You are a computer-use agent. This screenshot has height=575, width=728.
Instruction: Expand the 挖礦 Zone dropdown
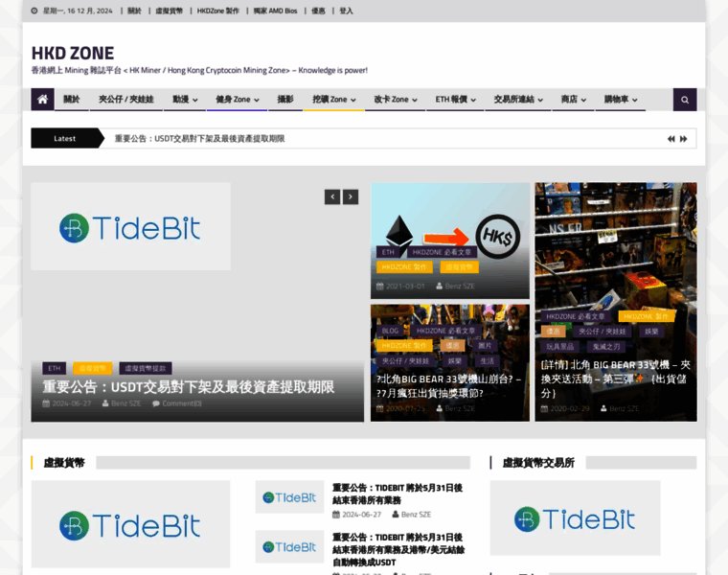(x=333, y=100)
